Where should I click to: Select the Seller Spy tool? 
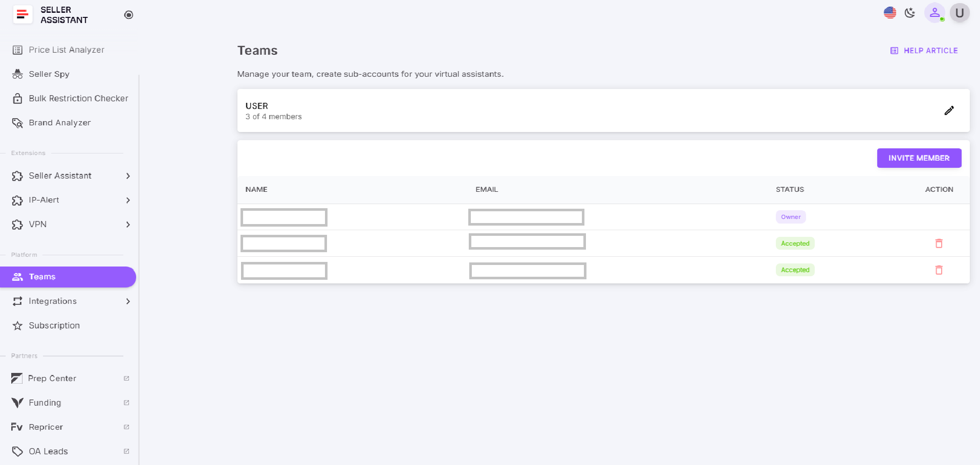[x=49, y=74]
